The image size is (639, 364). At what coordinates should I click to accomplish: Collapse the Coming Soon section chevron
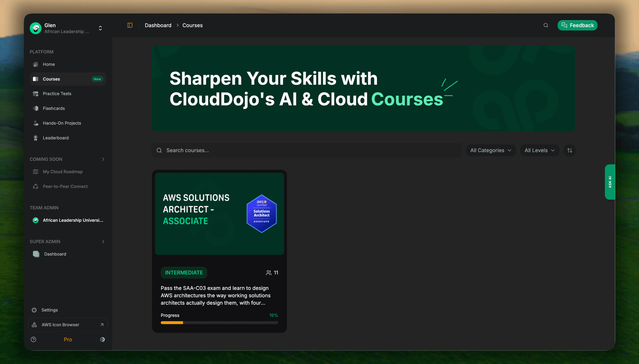pos(103,159)
